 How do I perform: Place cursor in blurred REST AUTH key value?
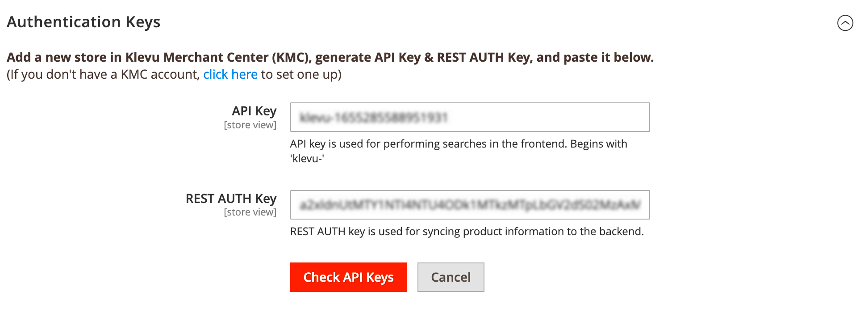click(470, 205)
